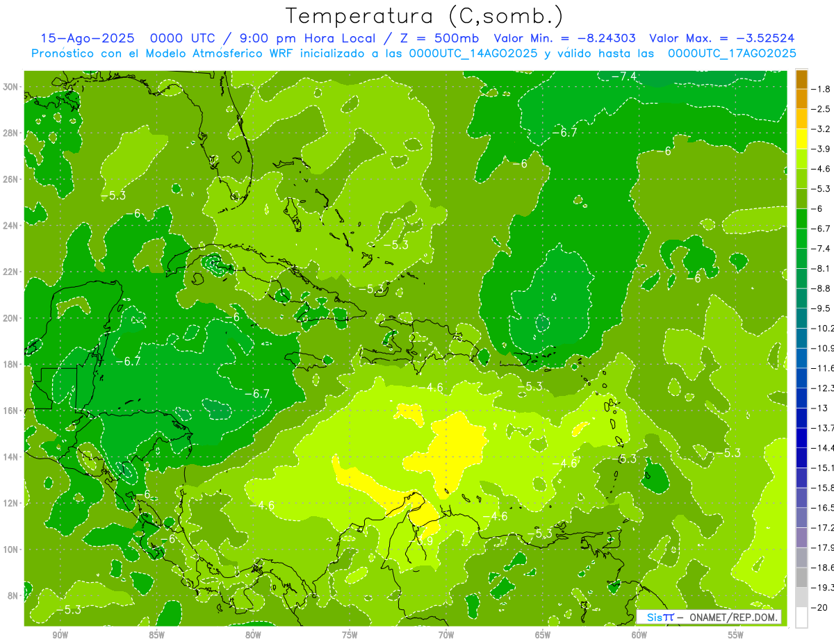Click the -10.2 color bar tick label
Viewport: 834px width, 644px height.
[x=823, y=328]
